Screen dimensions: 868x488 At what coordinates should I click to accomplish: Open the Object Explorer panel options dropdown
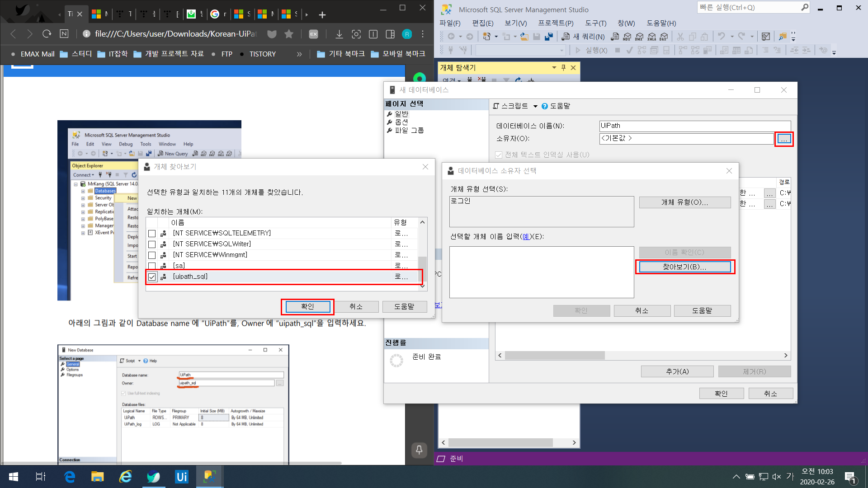coord(554,68)
